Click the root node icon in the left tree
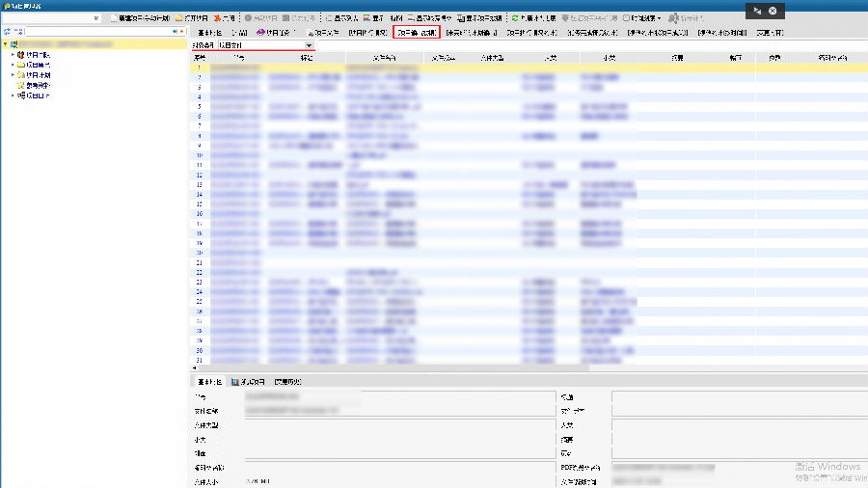The height and width of the screenshot is (488, 868). (x=14, y=44)
